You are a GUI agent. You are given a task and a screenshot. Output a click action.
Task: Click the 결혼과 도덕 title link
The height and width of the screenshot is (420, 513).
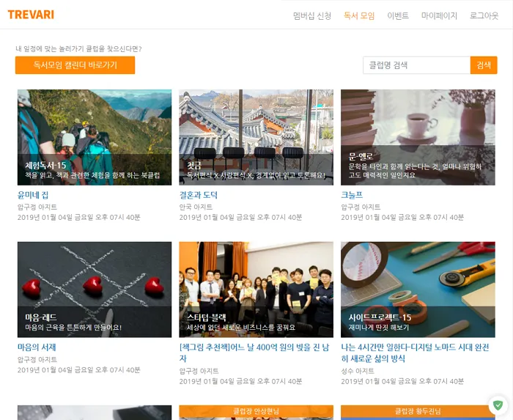[199, 195]
